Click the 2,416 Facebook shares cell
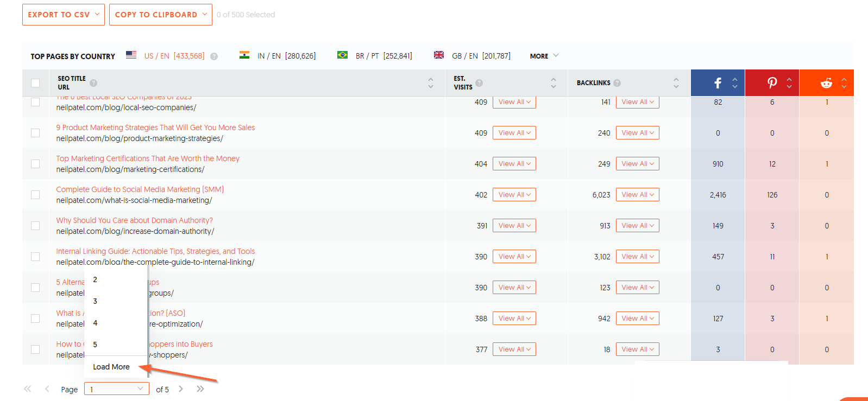The image size is (868, 401). point(718,195)
